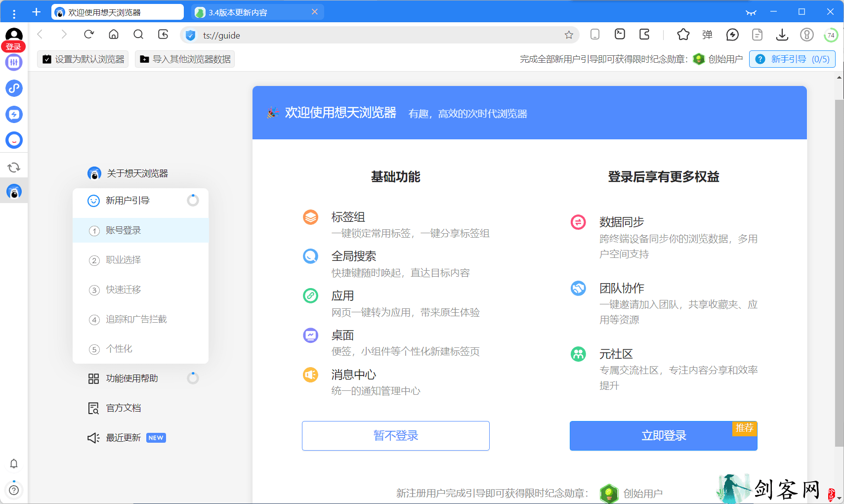Open the downloads panel
Screen dimensions: 844x504
click(782, 35)
